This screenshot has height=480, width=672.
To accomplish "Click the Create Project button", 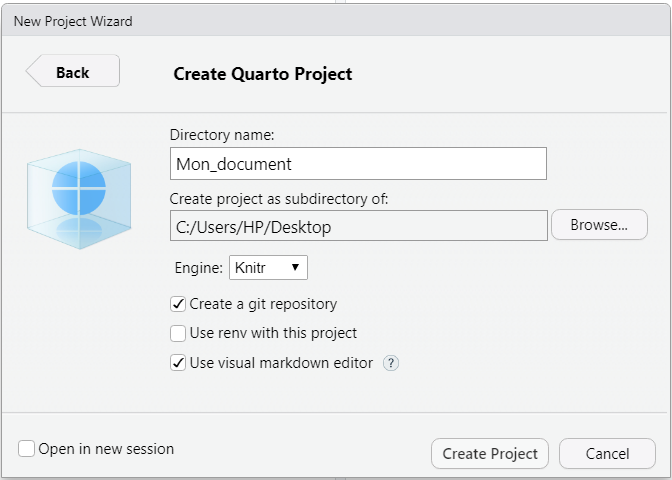I will (x=490, y=453).
